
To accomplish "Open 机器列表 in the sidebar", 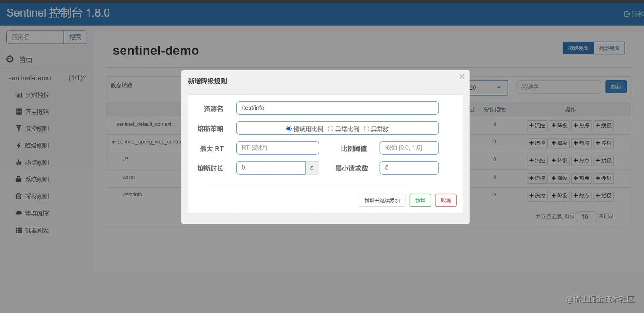I will click(x=37, y=230).
